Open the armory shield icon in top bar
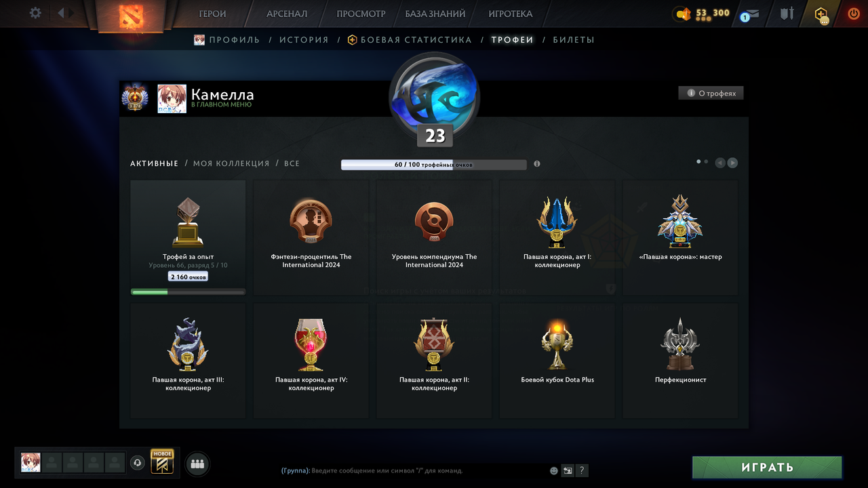868x488 pixels. 787,14
